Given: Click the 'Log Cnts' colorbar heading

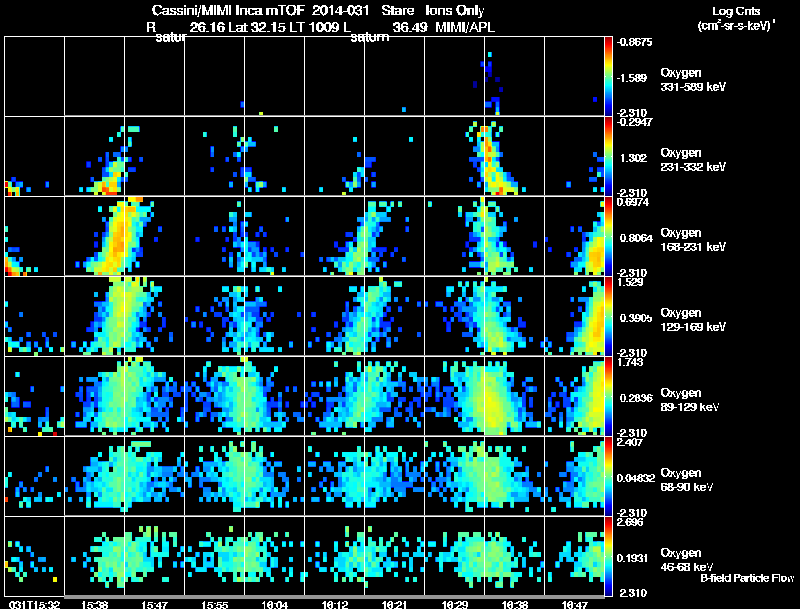Looking at the screenshot, I should pyautogui.click(x=736, y=11).
